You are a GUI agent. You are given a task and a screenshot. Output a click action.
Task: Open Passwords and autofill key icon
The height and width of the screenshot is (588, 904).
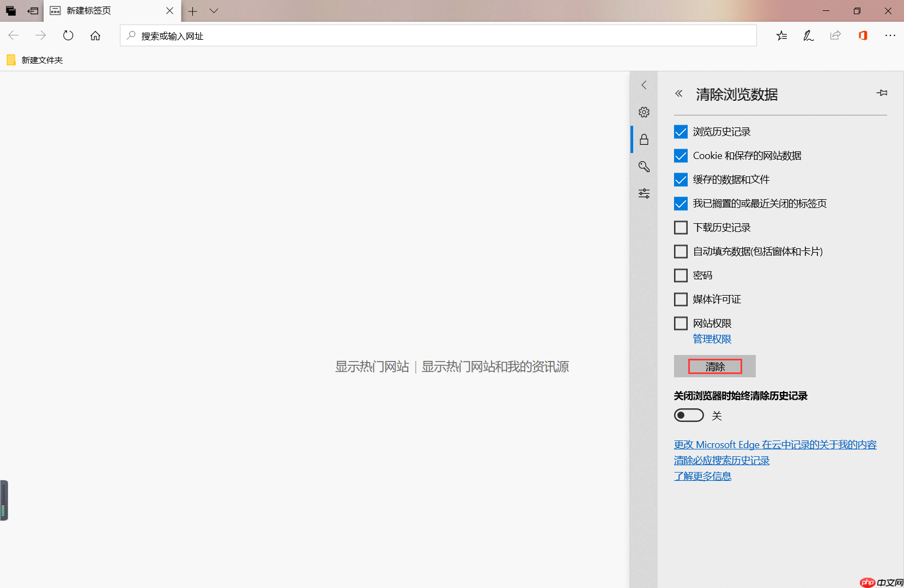(x=644, y=167)
